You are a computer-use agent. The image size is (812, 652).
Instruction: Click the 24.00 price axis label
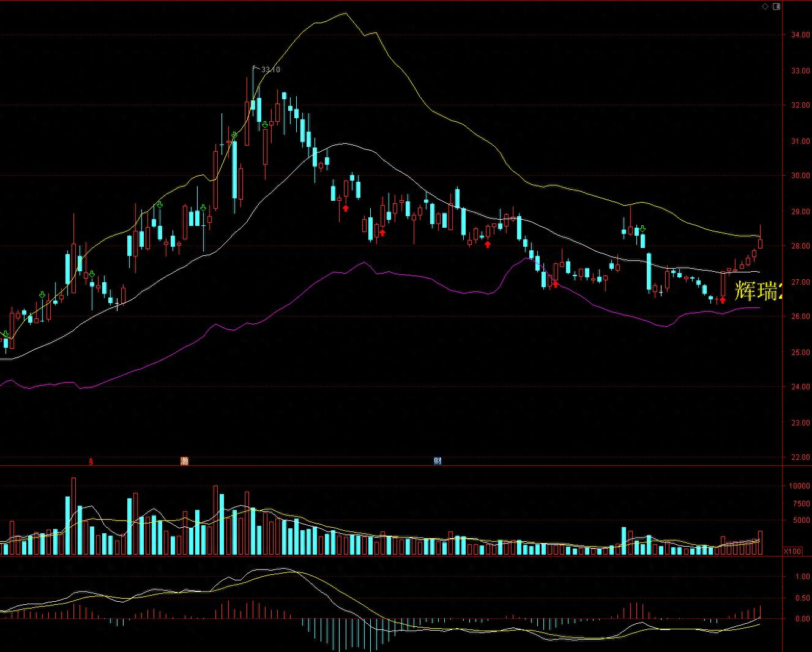(x=800, y=387)
